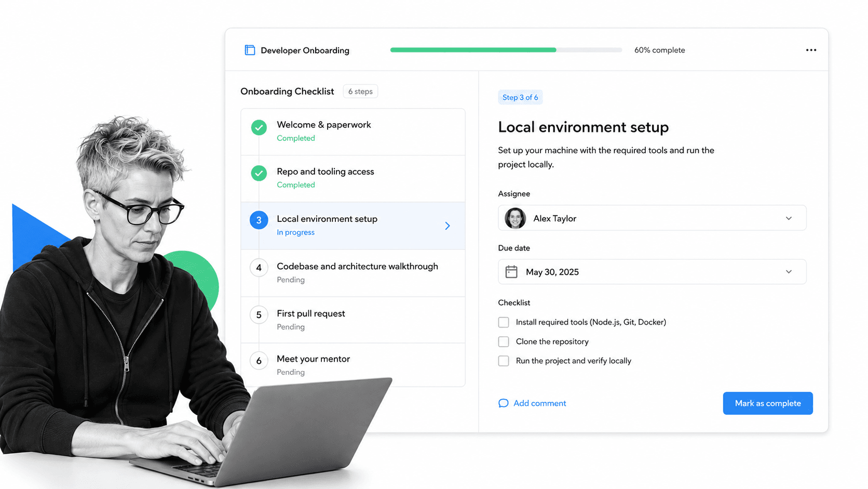
Task: Click Pending under Codebase and architecture walkthrough
Action: (291, 280)
